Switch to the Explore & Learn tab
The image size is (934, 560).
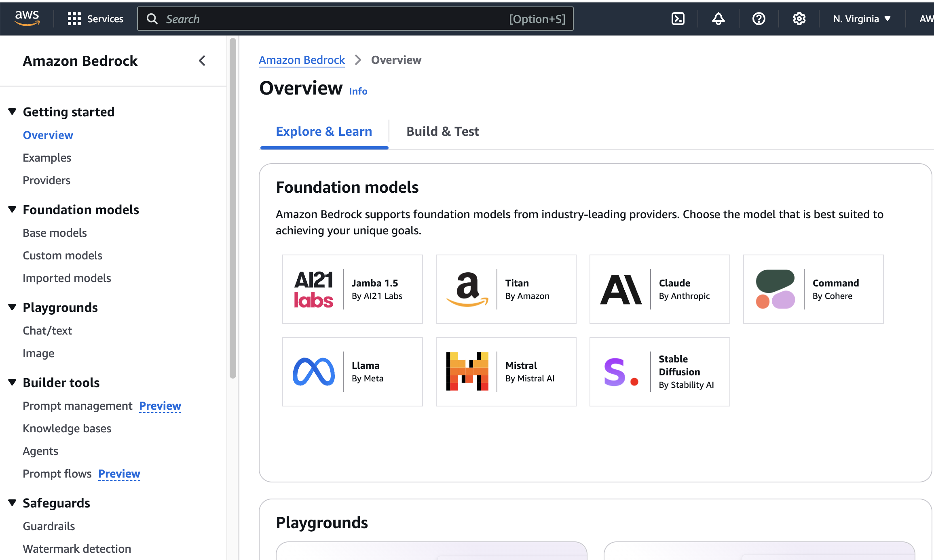click(324, 131)
